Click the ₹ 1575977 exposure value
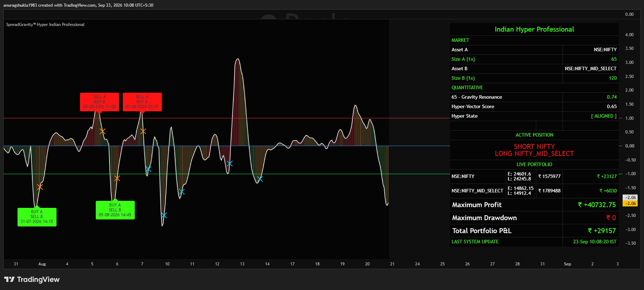Image resolution: width=644 pixels, height=290 pixels. [549, 177]
